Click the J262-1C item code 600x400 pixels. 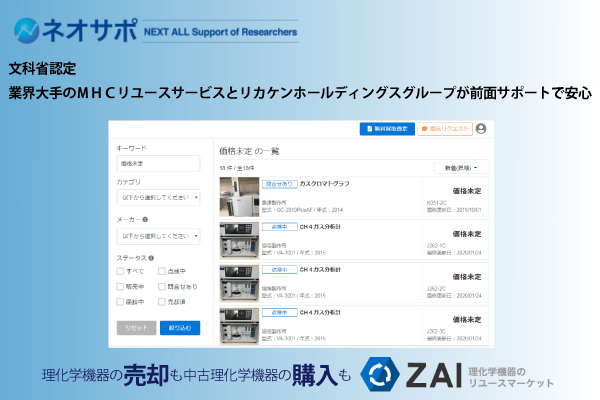tap(436, 246)
